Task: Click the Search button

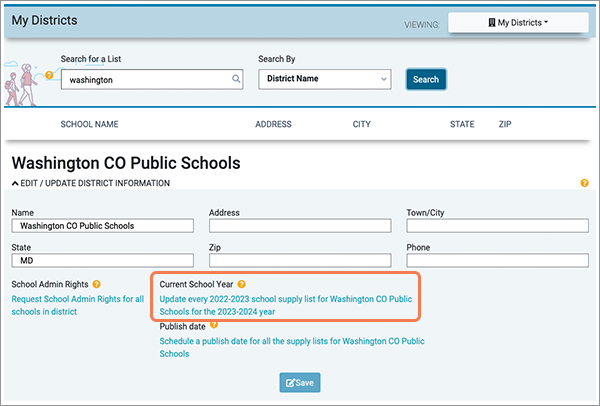Action: tap(426, 79)
